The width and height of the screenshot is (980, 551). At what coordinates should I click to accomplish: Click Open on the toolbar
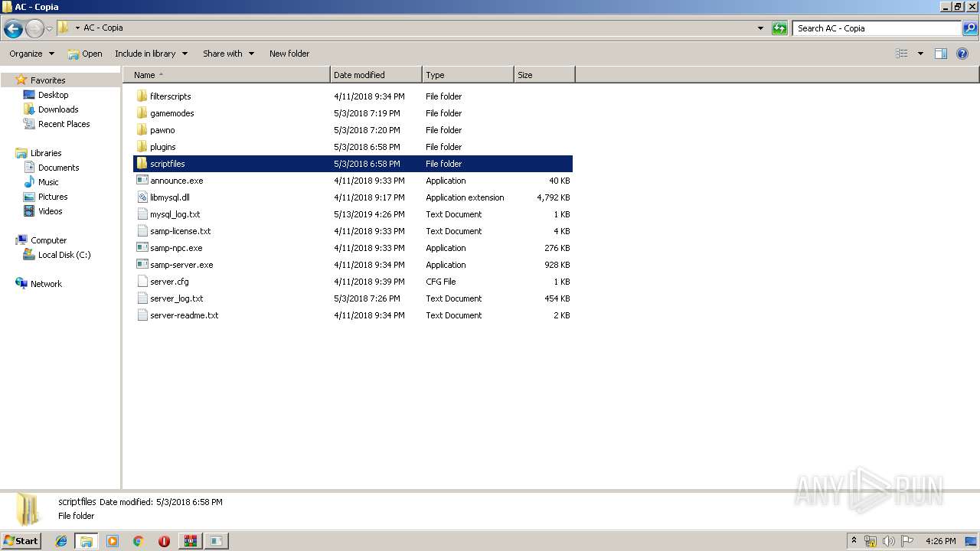85,54
